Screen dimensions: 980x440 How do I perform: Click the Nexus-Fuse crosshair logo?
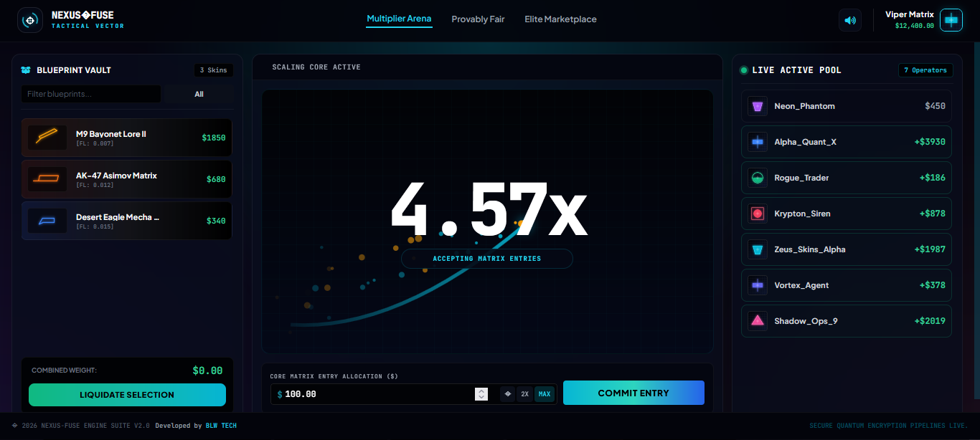point(29,20)
